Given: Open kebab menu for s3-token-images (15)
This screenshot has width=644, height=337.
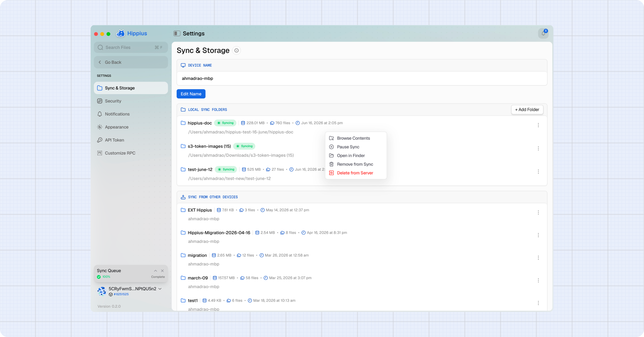Looking at the screenshot, I should click(x=538, y=148).
